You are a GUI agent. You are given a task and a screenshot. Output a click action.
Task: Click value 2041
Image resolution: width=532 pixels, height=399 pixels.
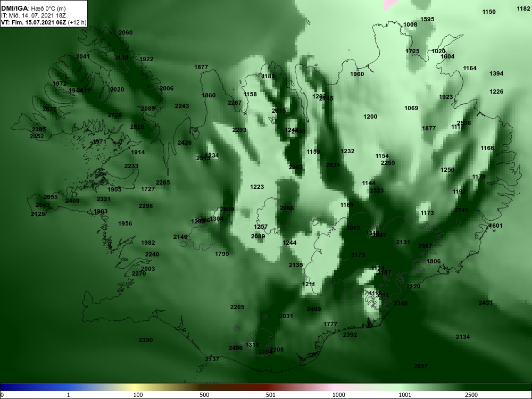[x=83, y=56]
